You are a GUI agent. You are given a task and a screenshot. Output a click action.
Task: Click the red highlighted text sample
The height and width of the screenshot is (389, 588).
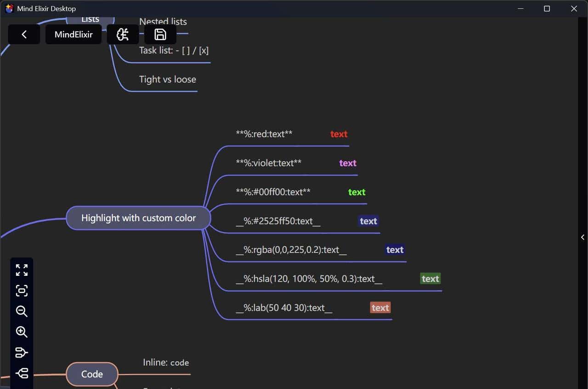(x=339, y=134)
